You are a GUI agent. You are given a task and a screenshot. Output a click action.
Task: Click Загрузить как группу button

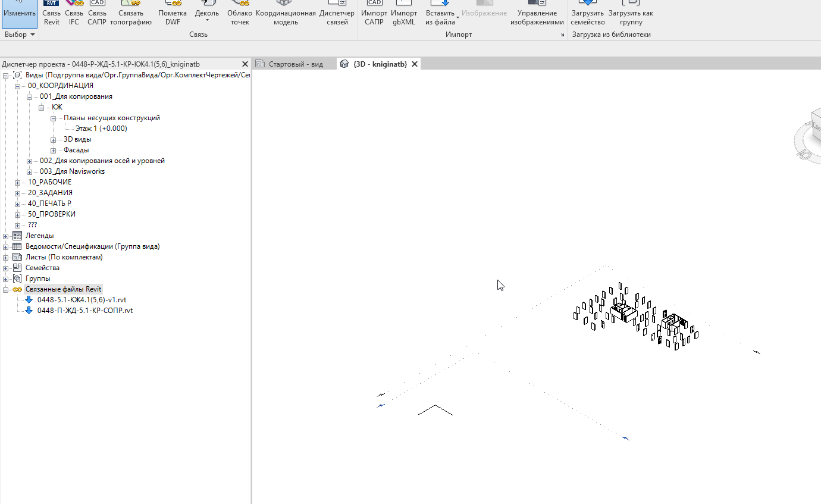631,13
